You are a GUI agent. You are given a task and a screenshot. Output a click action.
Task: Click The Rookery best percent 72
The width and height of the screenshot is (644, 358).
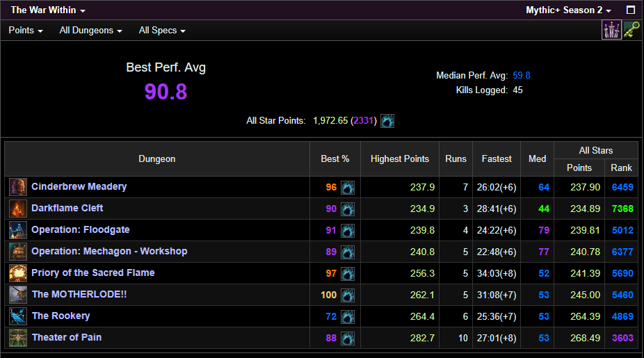tap(331, 316)
